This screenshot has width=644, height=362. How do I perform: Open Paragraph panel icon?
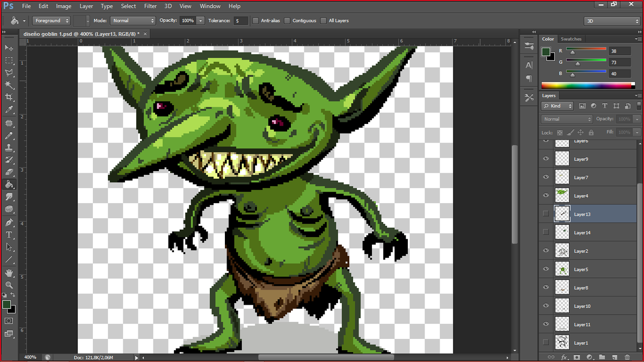pos(529,79)
